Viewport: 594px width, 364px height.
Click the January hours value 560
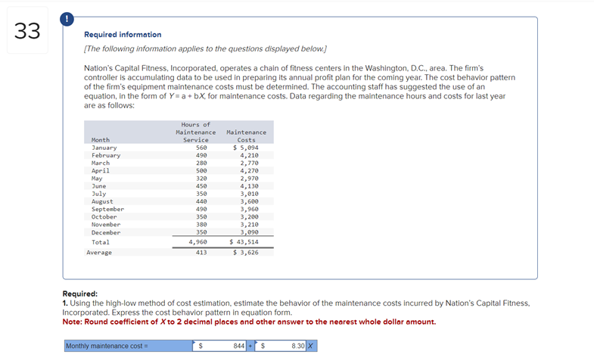pos(201,148)
